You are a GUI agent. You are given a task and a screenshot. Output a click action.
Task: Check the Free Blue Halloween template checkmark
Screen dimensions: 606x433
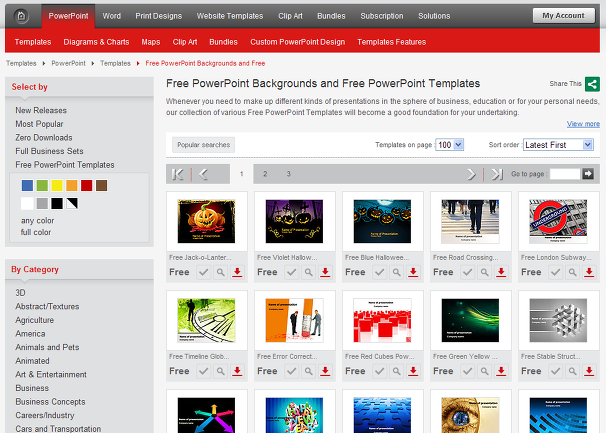click(380, 272)
